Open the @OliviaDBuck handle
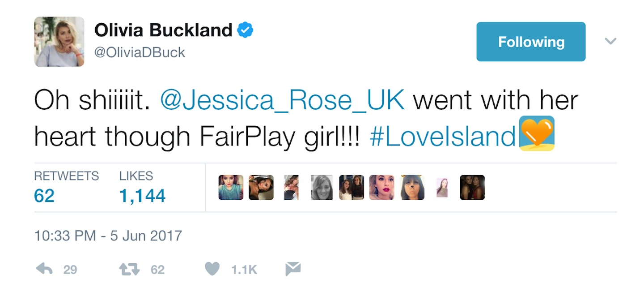 click(x=140, y=53)
